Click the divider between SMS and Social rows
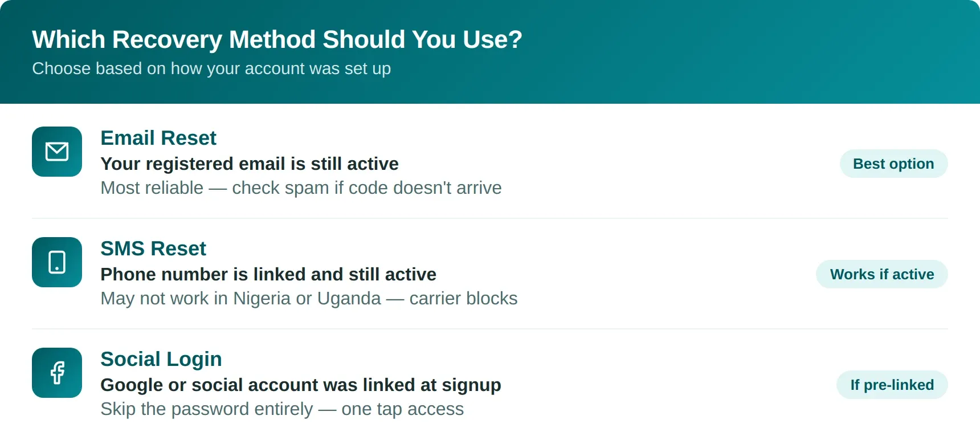The image size is (980, 448). click(x=490, y=329)
